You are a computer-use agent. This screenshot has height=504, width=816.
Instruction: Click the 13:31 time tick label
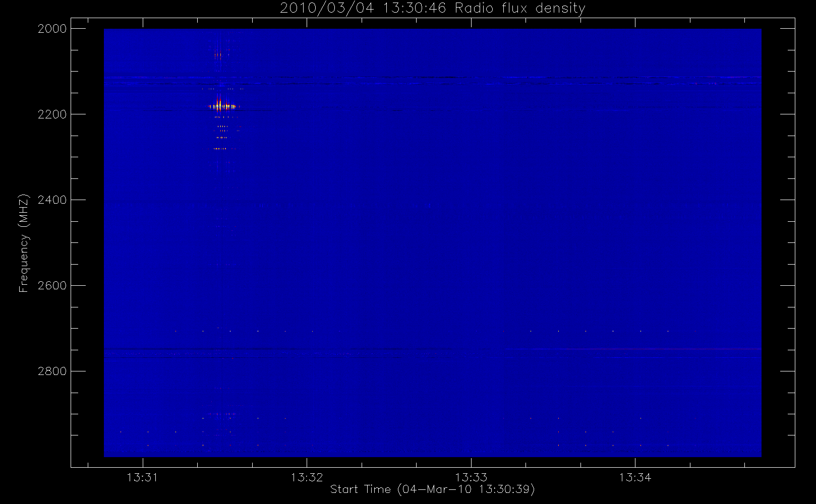142,477
